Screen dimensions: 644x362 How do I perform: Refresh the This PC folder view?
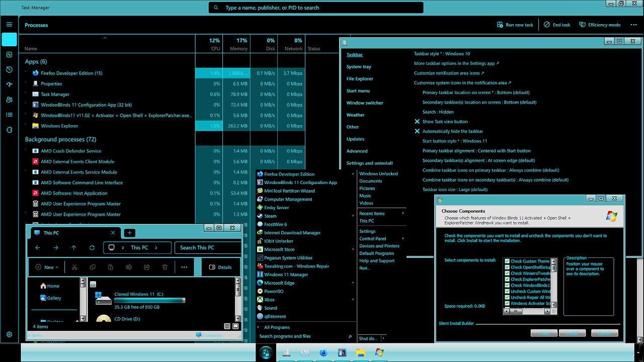(x=92, y=247)
